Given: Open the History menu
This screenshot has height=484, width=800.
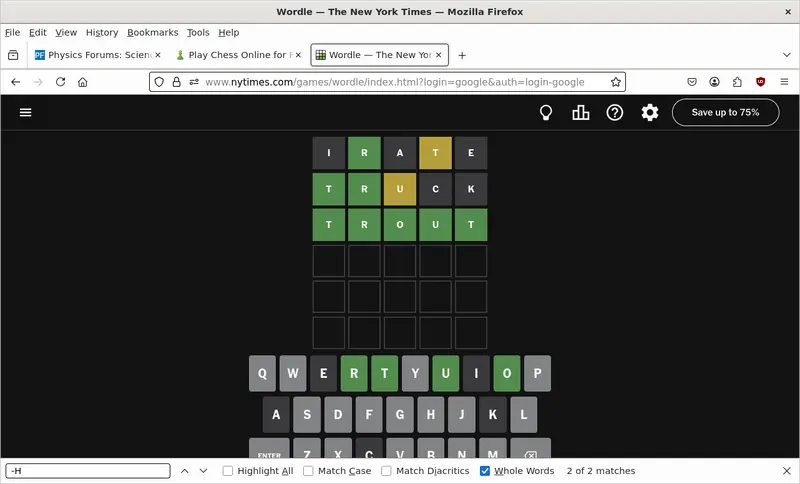Looking at the screenshot, I should tap(102, 33).
